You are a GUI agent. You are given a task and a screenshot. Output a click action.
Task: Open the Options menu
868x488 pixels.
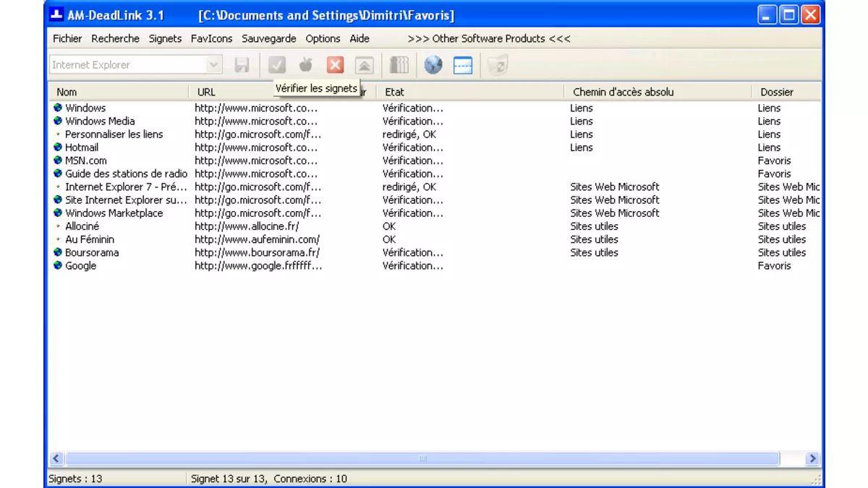point(323,38)
